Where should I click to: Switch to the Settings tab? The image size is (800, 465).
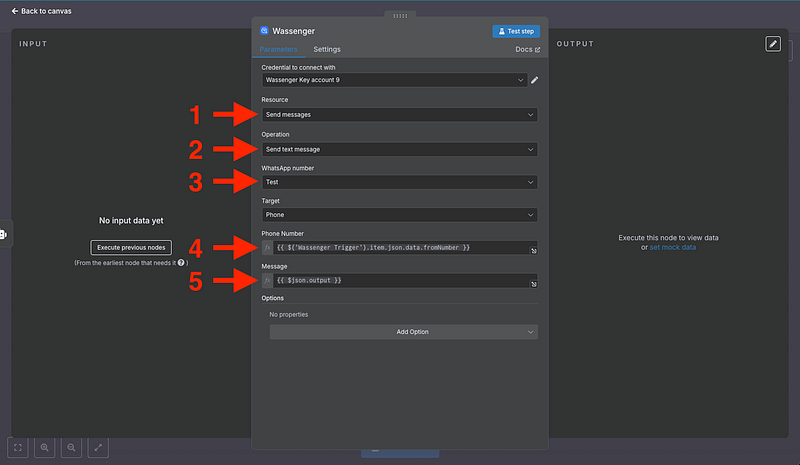[327, 49]
